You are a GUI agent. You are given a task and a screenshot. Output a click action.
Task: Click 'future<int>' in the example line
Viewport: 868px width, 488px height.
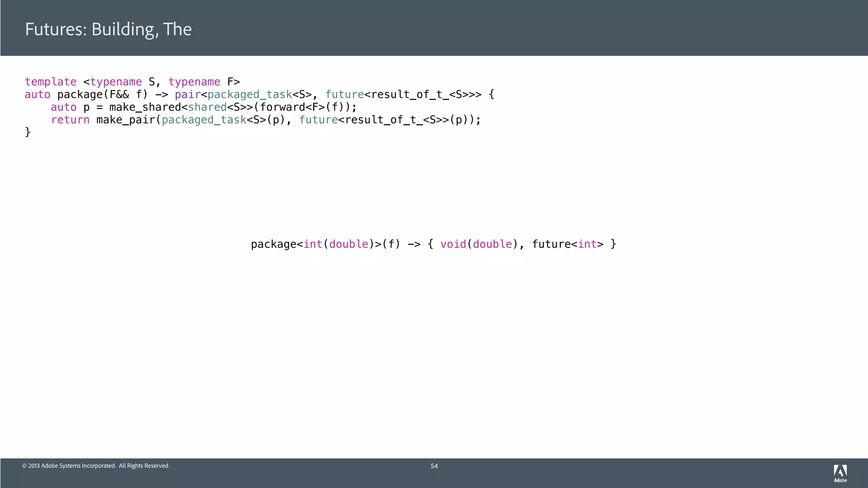click(x=567, y=244)
